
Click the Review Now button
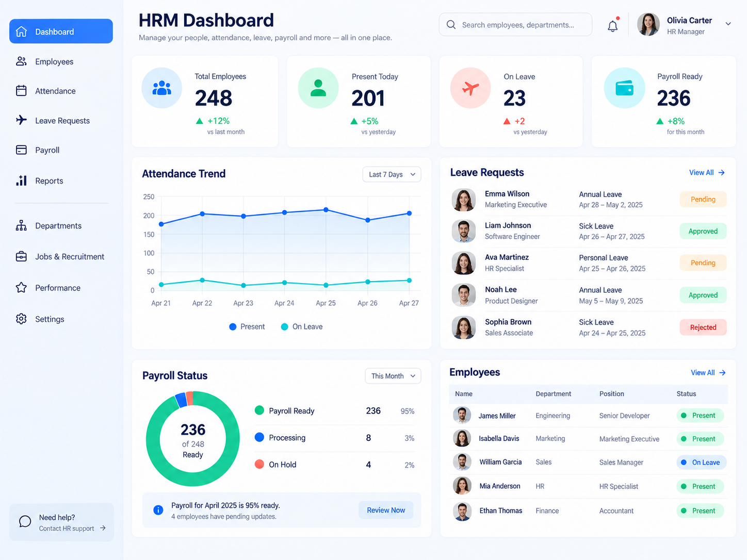(x=386, y=510)
